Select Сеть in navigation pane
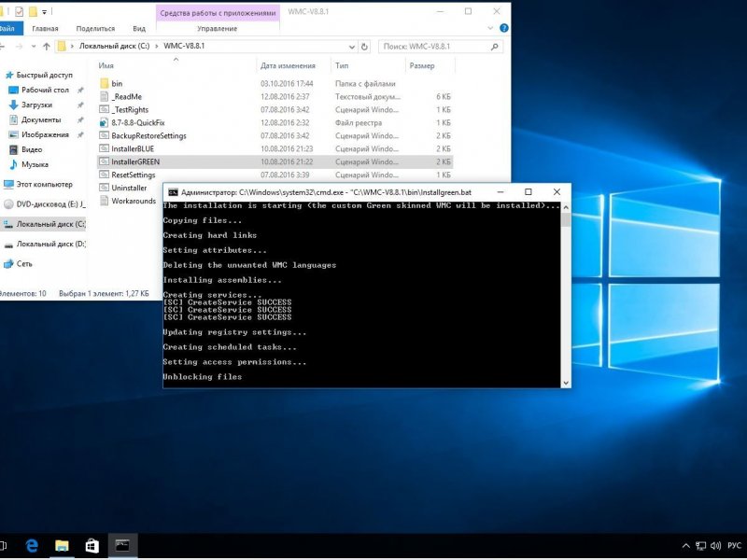 click(x=24, y=264)
